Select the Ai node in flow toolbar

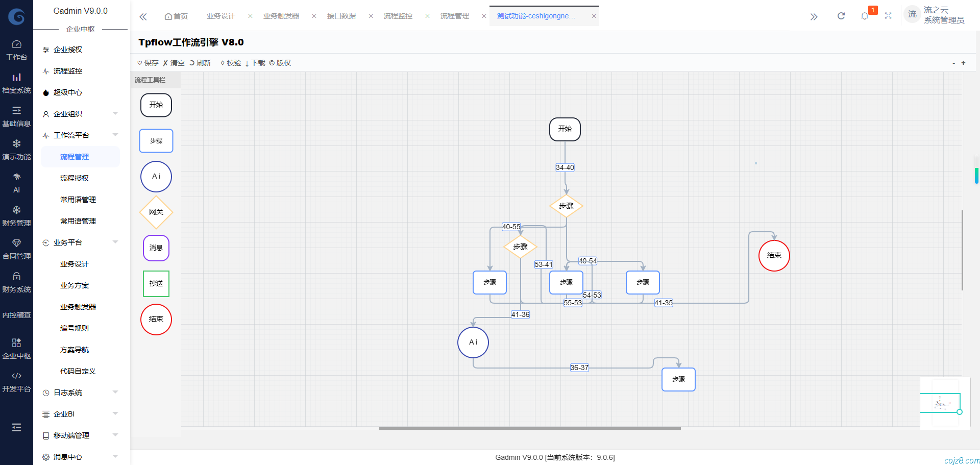tap(156, 177)
